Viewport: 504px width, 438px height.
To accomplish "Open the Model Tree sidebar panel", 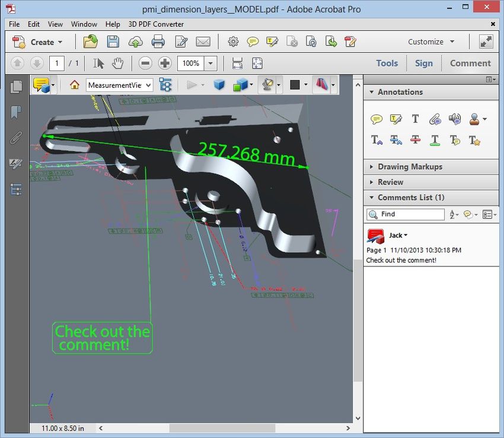I will click(x=16, y=189).
